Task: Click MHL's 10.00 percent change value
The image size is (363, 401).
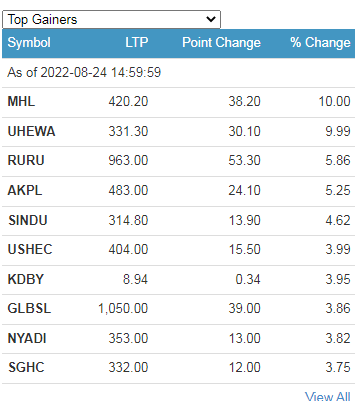Action: click(334, 101)
